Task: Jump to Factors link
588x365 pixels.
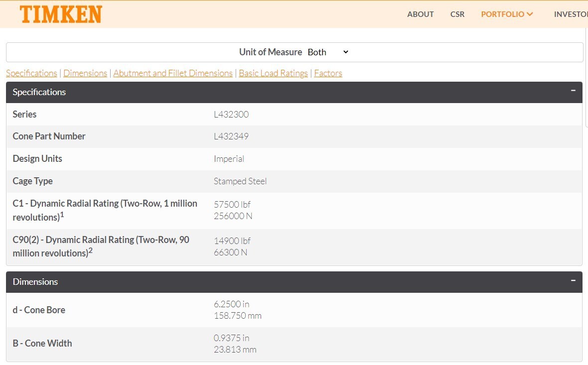Action: [x=328, y=73]
